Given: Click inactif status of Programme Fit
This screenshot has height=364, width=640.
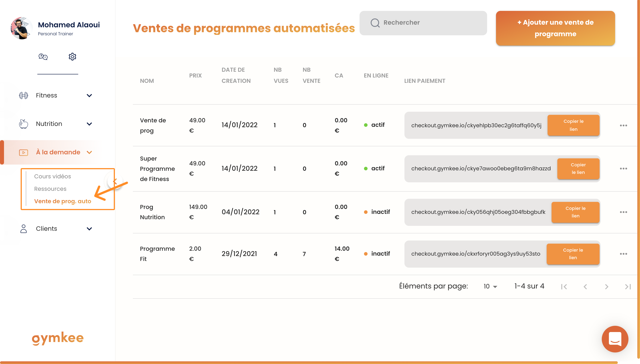Looking at the screenshot, I should tap(377, 254).
